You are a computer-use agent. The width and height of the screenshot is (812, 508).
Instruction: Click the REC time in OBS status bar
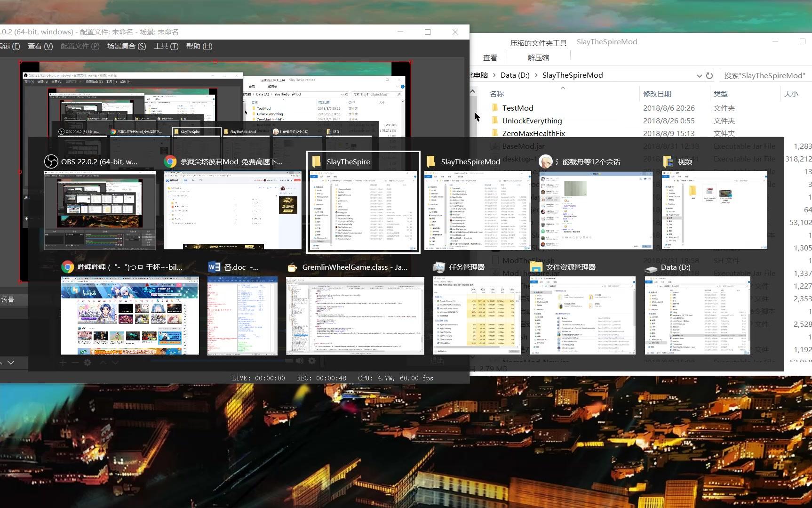tap(321, 378)
